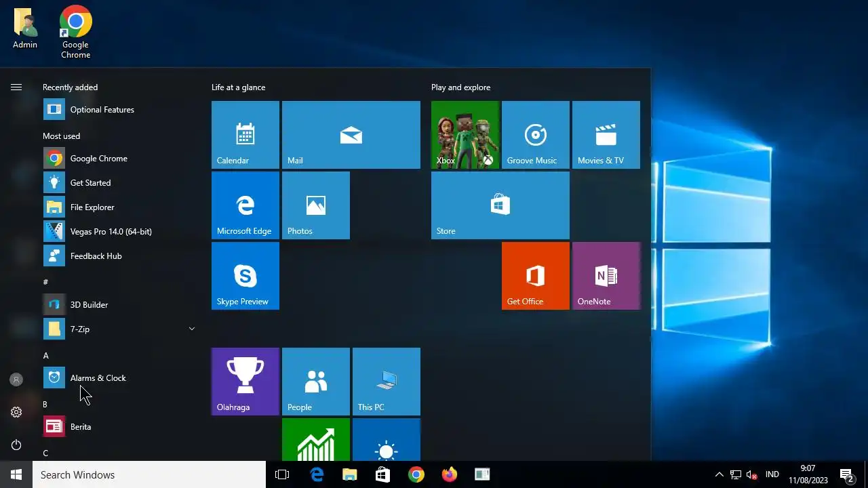This screenshot has width=868, height=488.
Task: Click the muted volume tray icon
Action: pos(751,474)
